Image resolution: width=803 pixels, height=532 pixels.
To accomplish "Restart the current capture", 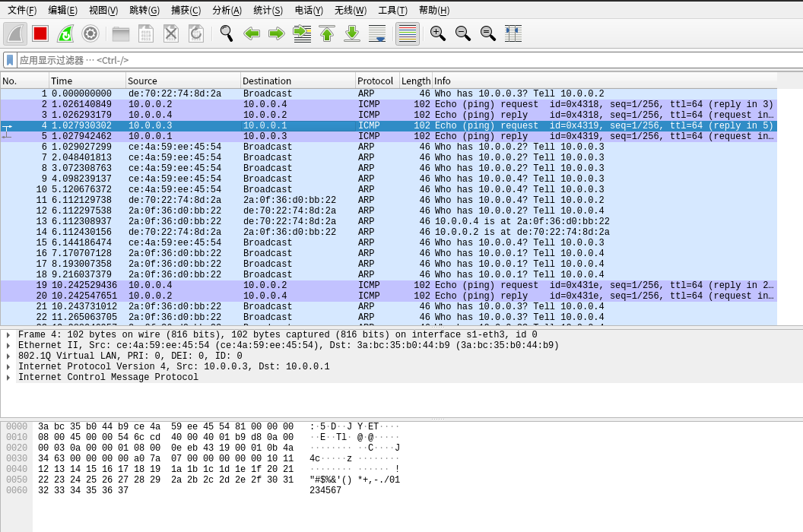I will coord(65,33).
